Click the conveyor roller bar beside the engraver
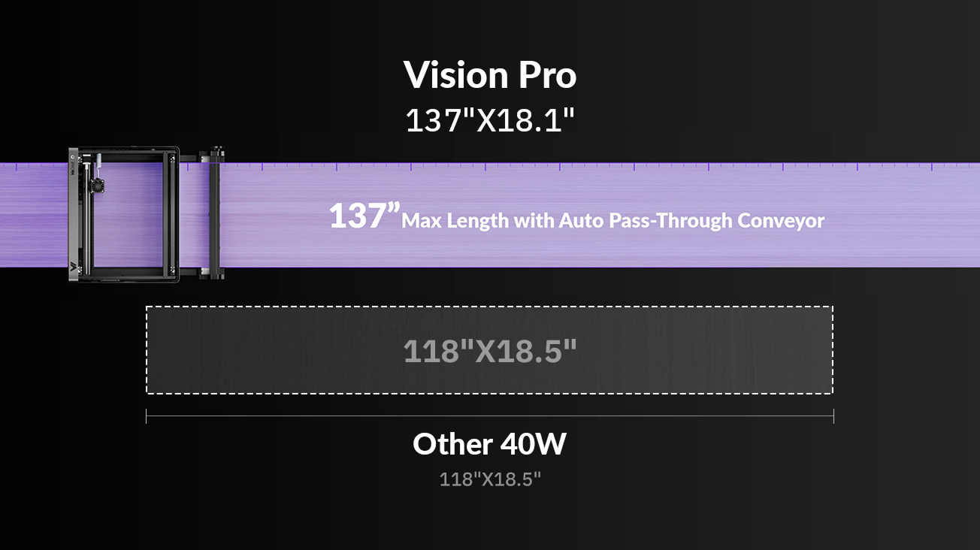 [216, 214]
